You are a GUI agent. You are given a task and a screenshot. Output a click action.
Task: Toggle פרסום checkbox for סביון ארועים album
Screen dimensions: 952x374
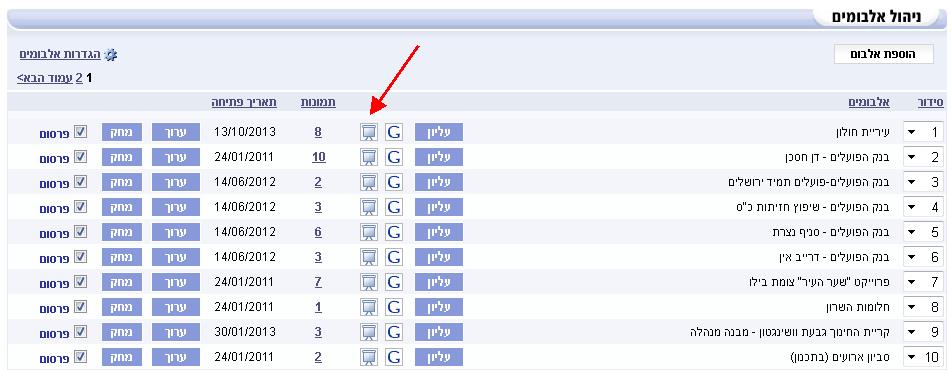point(80,355)
